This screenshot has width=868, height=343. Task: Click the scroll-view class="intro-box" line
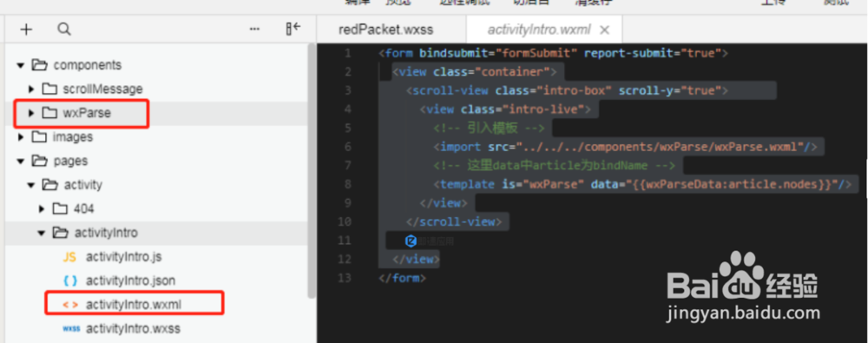pos(567,91)
